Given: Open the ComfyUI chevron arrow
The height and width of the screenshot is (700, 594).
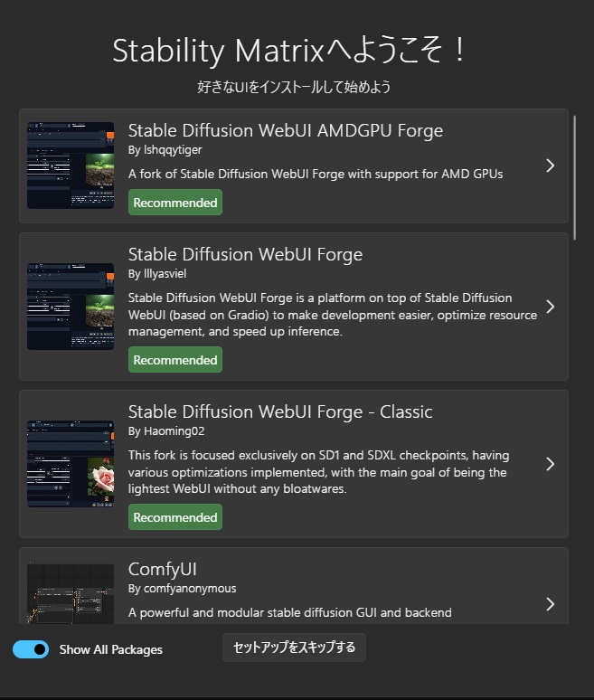Looking at the screenshot, I should click(551, 604).
